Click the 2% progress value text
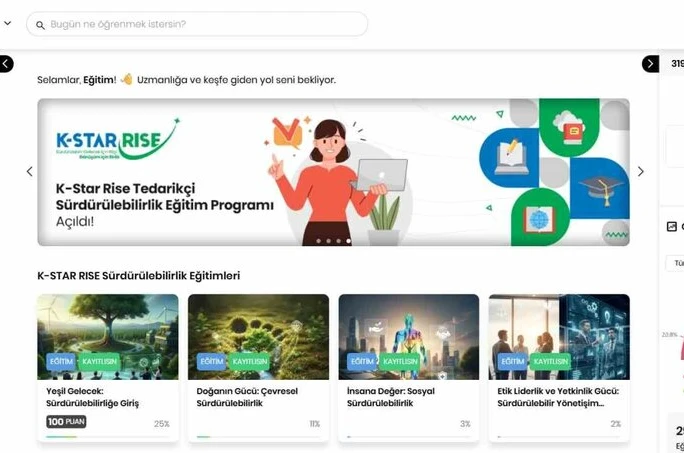The width and height of the screenshot is (684, 453). [x=616, y=424]
